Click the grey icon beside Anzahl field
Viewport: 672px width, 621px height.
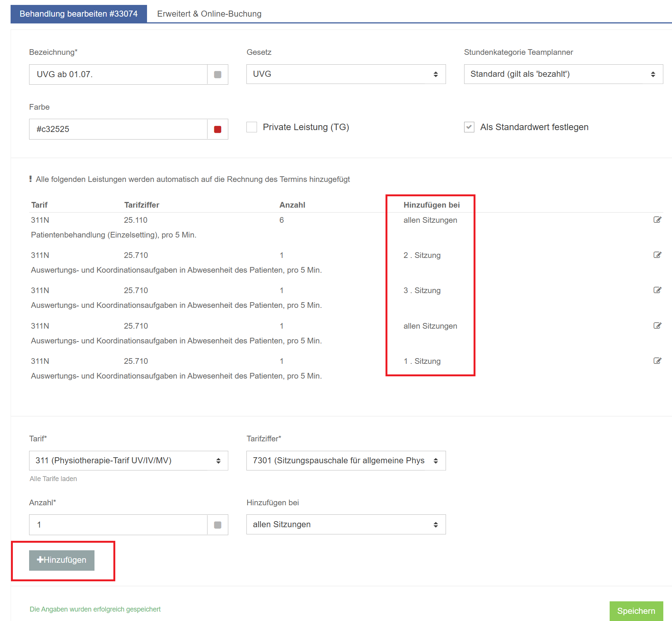point(218,525)
